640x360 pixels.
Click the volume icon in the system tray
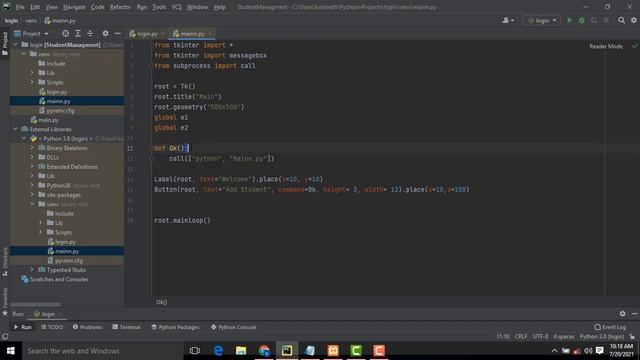coord(588,351)
